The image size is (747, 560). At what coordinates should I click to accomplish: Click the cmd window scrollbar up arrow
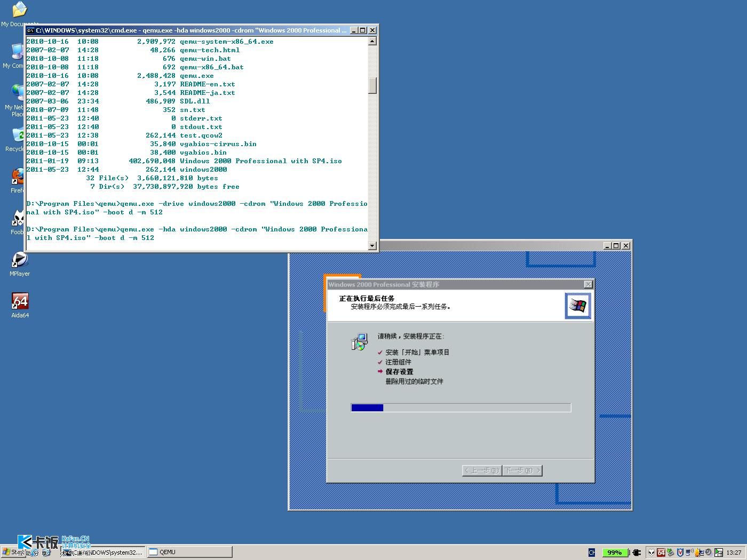pos(372,41)
